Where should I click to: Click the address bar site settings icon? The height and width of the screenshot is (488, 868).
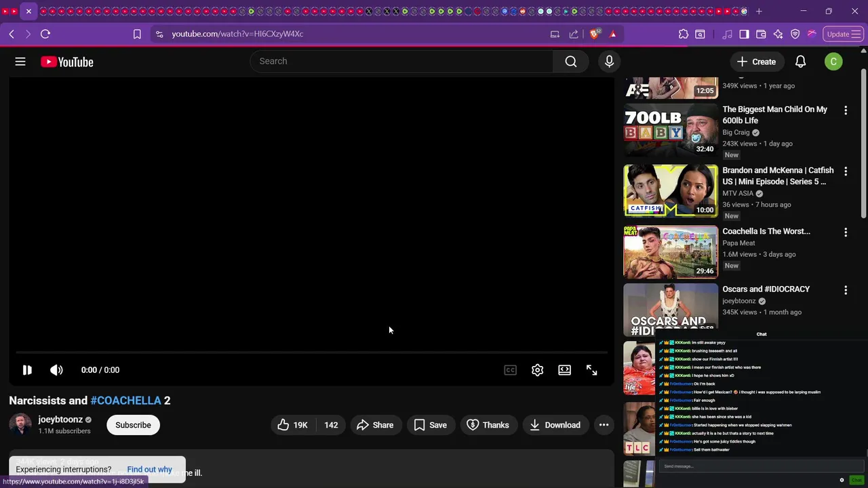159,34
